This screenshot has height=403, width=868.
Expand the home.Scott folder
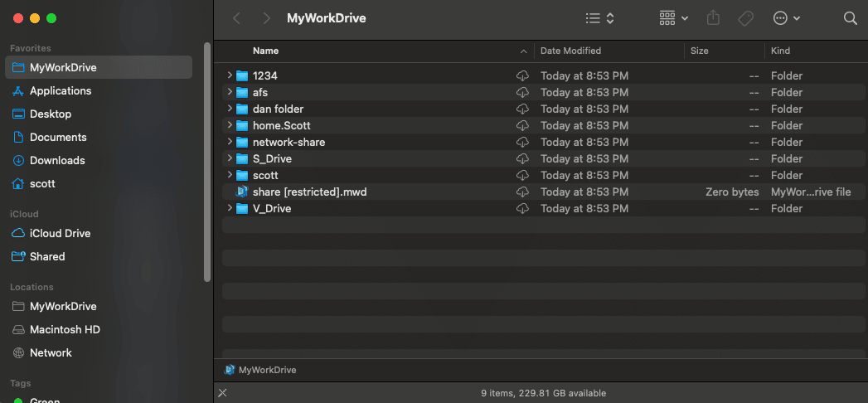pos(230,125)
